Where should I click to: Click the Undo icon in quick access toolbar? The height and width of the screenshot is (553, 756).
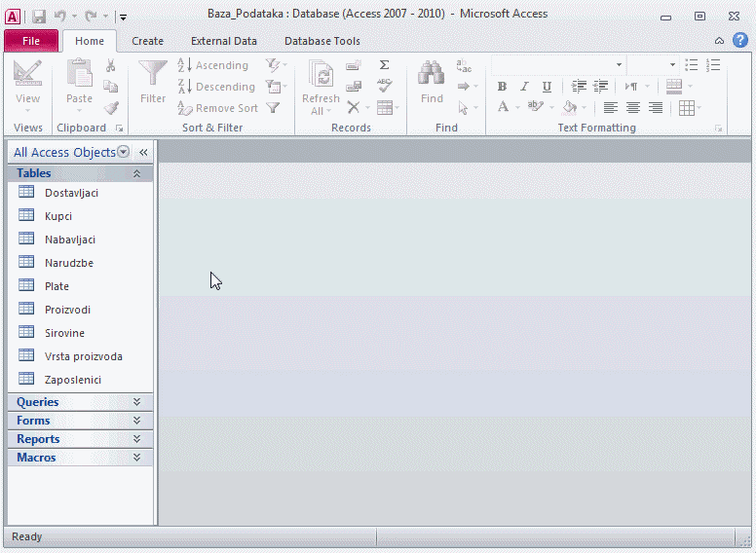coord(59,17)
